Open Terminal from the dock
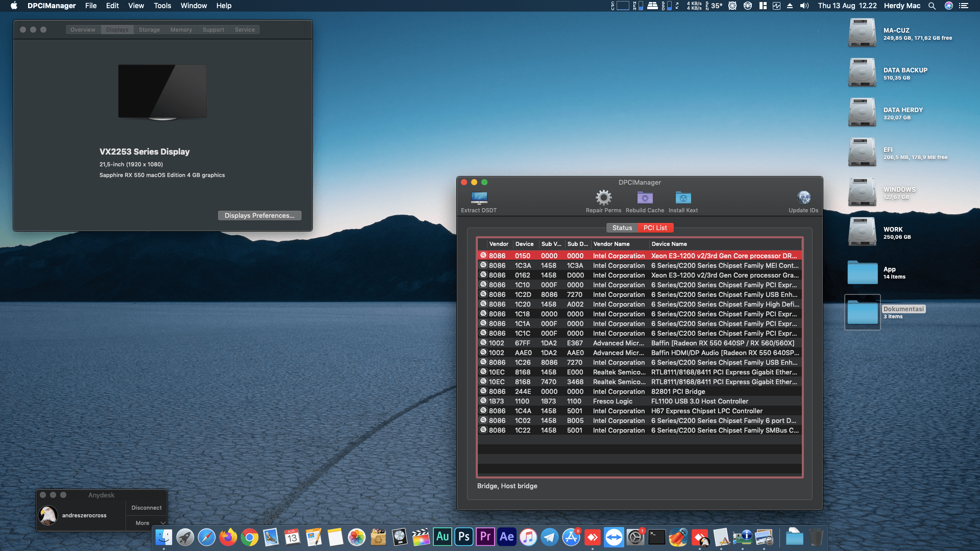 click(657, 537)
